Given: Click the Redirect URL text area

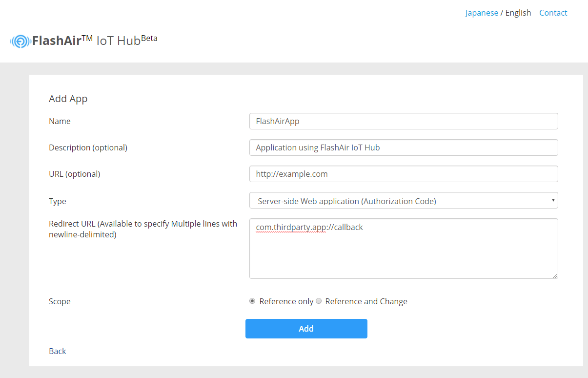Looking at the screenshot, I should (404, 249).
